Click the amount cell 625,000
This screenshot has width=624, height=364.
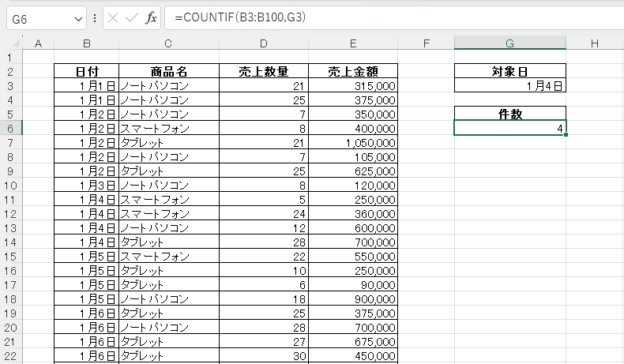pyautogui.click(x=353, y=171)
